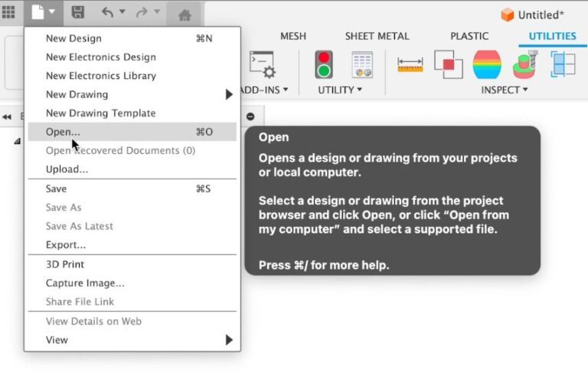Select Open... in the file menu

click(x=132, y=132)
